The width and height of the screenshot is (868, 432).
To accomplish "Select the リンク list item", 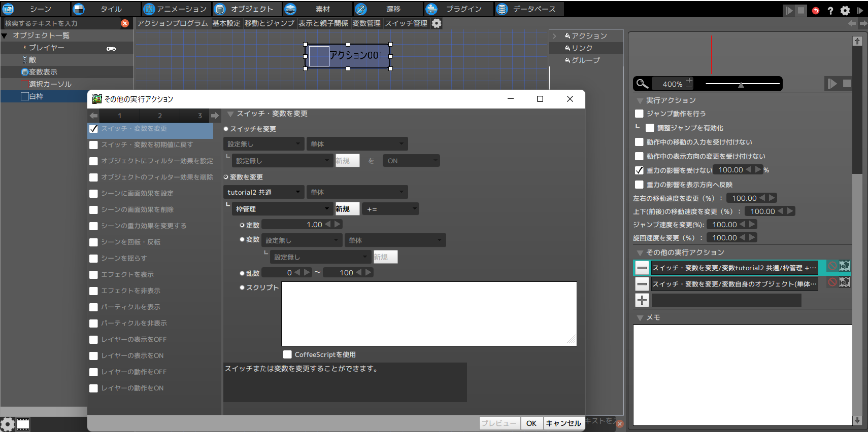I will click(x=586, y=48).
